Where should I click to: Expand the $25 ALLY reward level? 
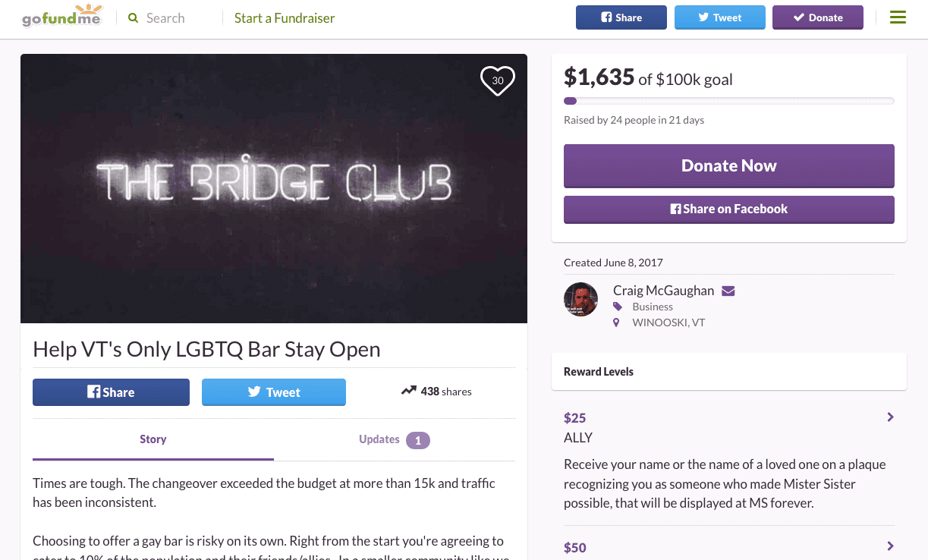pos(890,417)
